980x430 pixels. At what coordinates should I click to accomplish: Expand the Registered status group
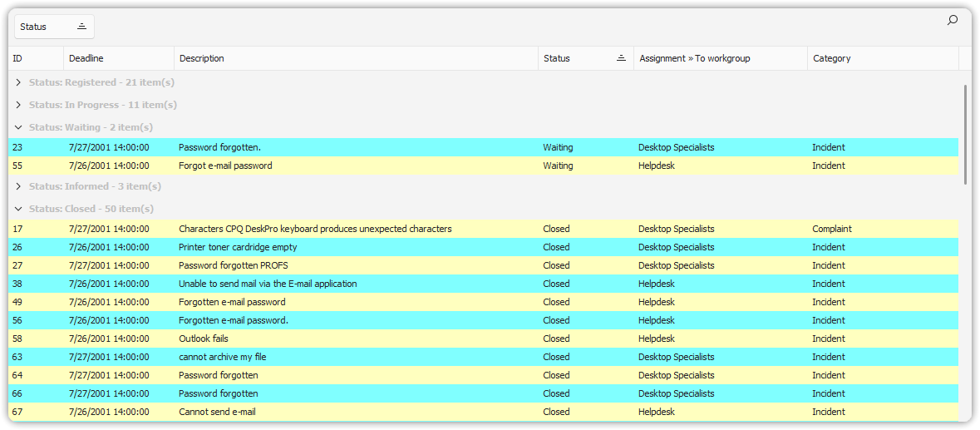click(x=18, y=82)
